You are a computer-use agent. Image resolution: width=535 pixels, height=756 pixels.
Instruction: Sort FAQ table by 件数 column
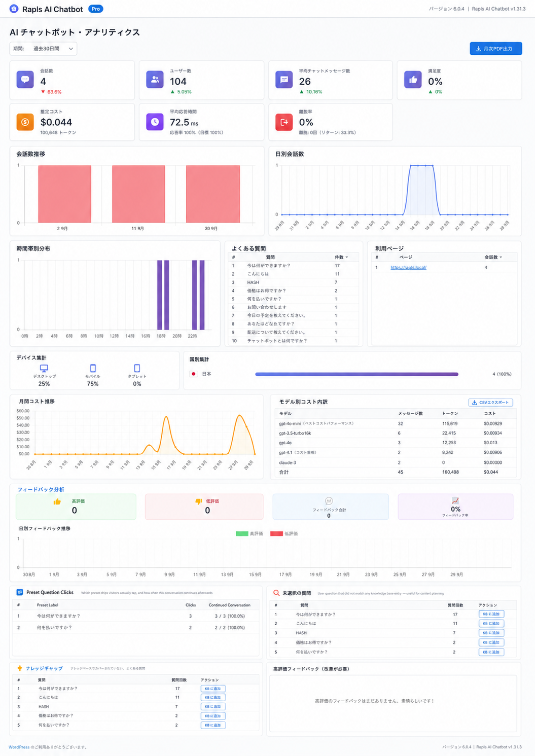(341, 257)
